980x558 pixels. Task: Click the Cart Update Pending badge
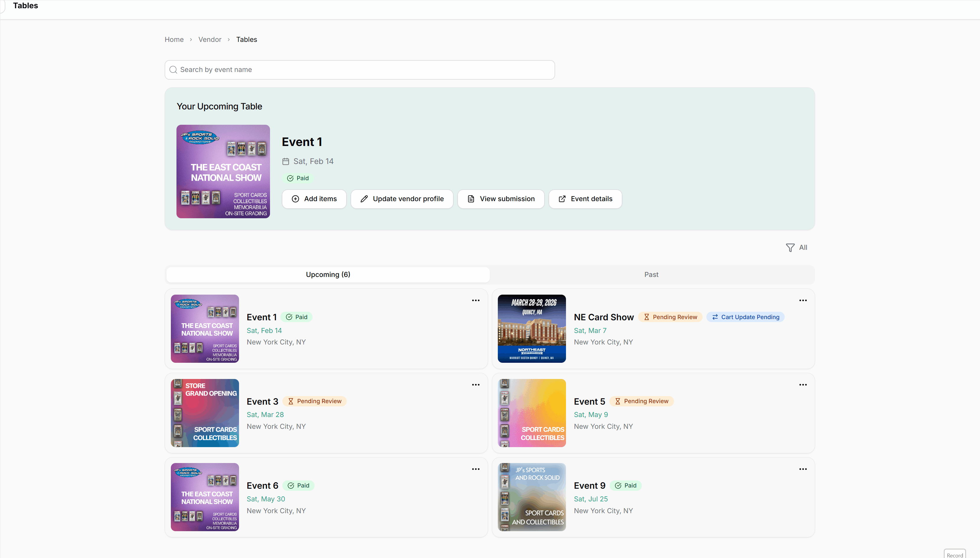pos(745,317)
